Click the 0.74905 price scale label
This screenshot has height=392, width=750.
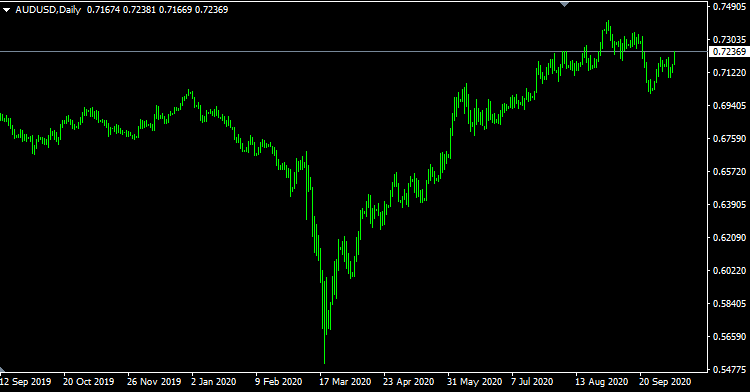tap(729, 6)
